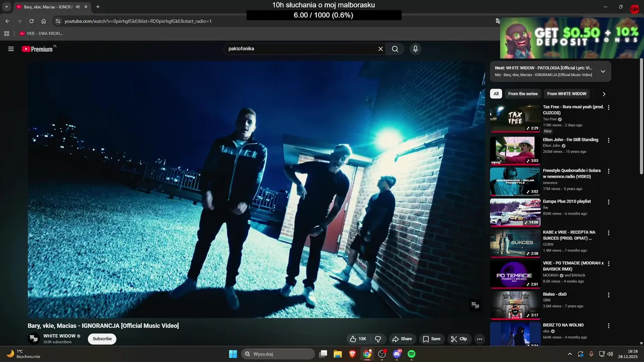Save the video to a playlist
The width and height of the screenshot is (644, 362).
pyautogui.click(x=432, y=339)
